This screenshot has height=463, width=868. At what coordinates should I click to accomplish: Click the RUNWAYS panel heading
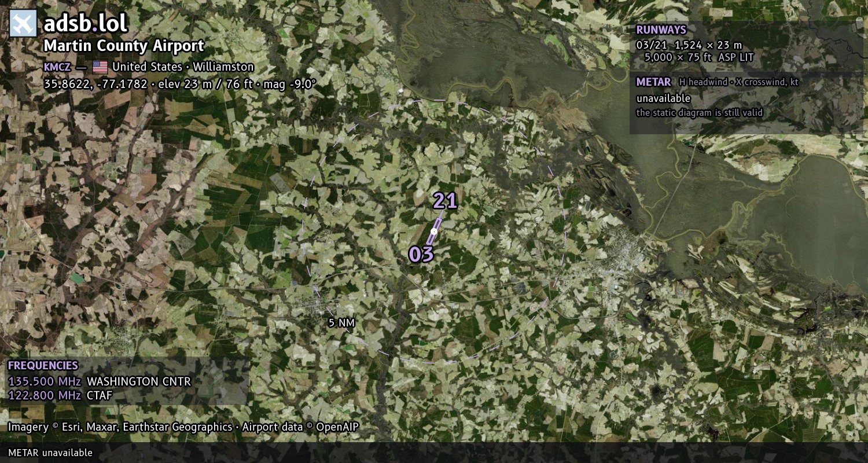coord(661,30)
